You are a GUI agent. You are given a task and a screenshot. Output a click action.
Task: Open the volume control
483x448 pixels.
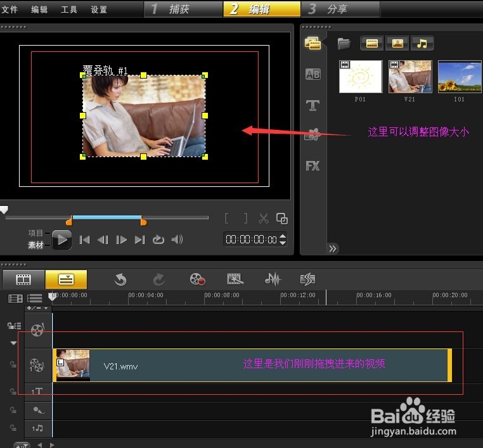(x=177, y=240)
